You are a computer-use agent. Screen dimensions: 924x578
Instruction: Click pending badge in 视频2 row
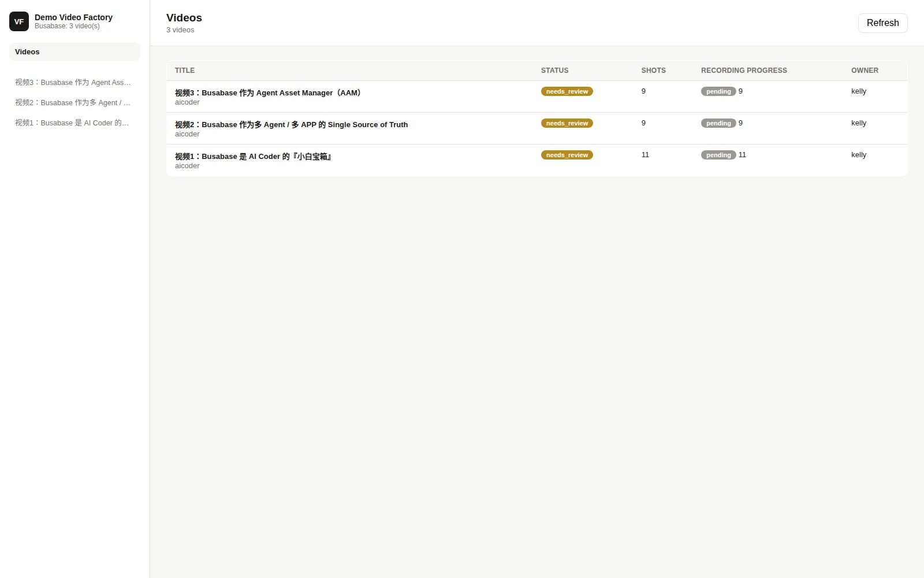coord(718,123)
